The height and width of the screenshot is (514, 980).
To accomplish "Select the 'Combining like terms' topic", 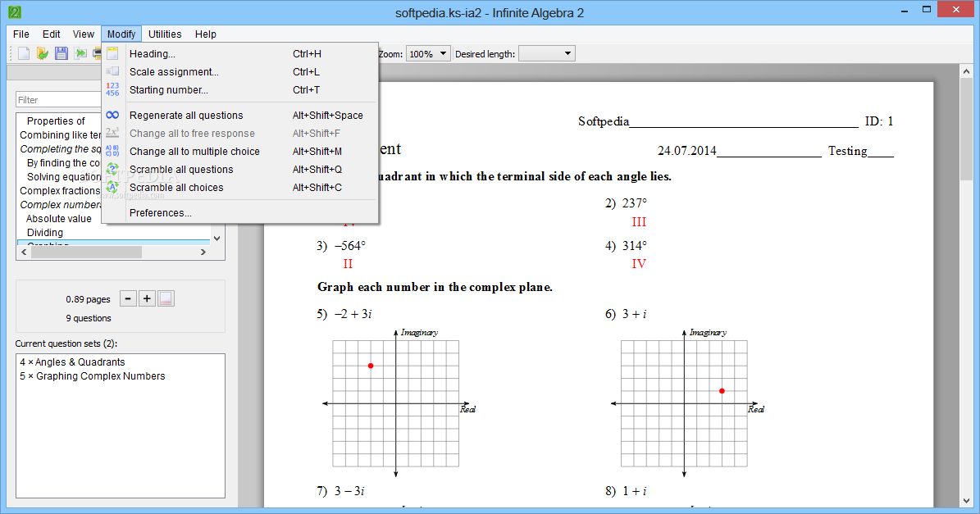I will pos(60,135).
